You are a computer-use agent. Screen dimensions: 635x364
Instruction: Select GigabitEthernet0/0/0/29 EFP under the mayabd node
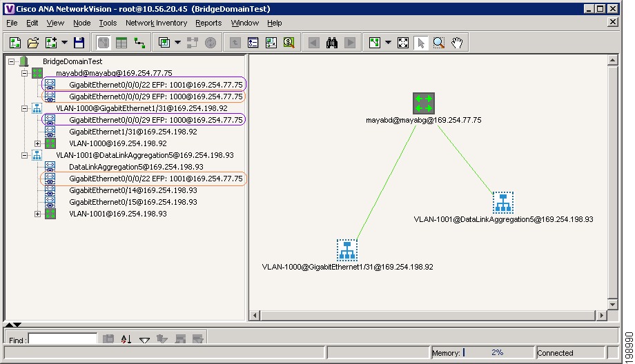tap(156, 97)
